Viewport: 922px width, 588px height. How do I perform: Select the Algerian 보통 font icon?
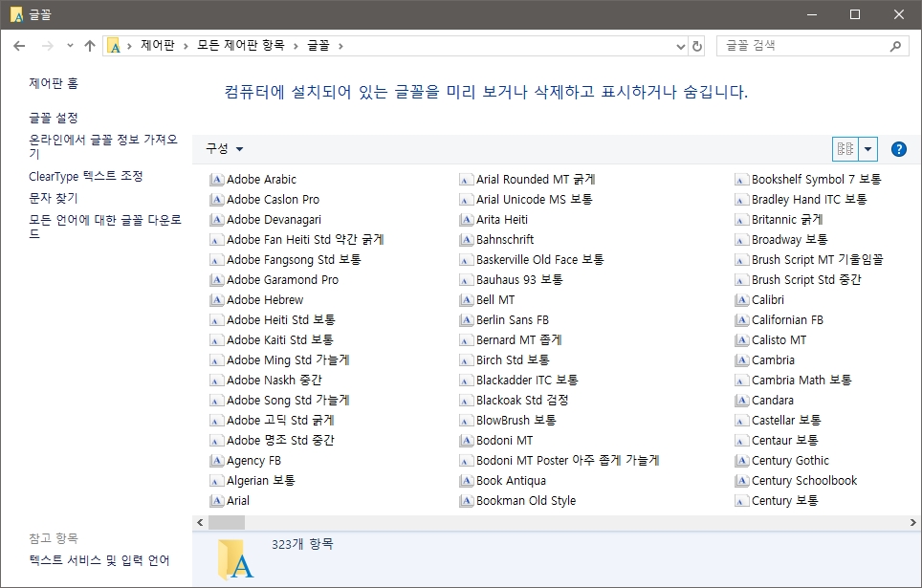[217, 481]
